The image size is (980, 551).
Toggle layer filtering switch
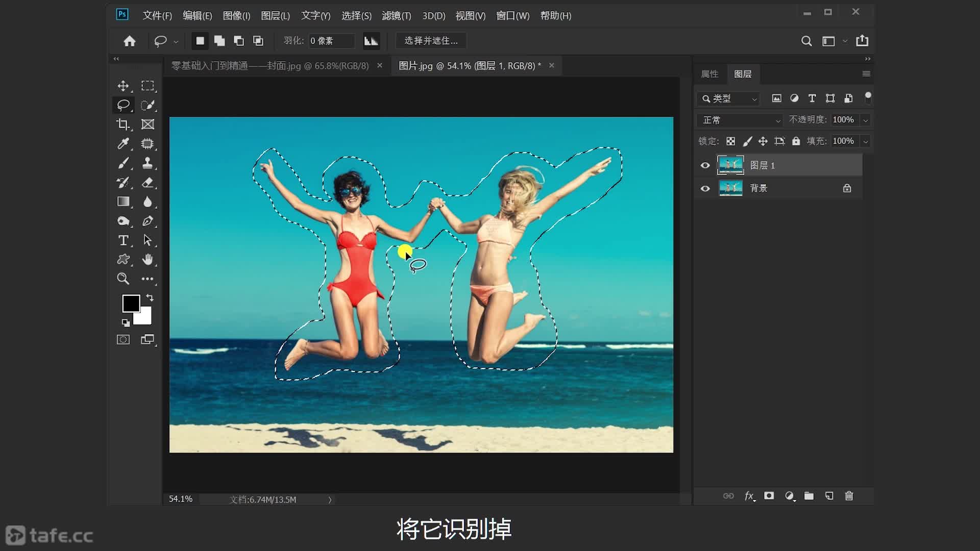pos(868,98)
